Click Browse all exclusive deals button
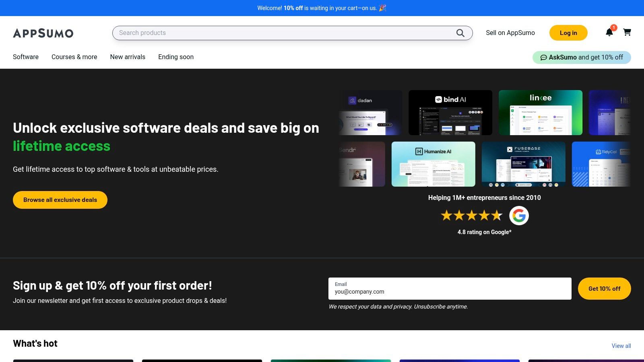The height and width of the screenshot is (362, 644). point(60,200)
